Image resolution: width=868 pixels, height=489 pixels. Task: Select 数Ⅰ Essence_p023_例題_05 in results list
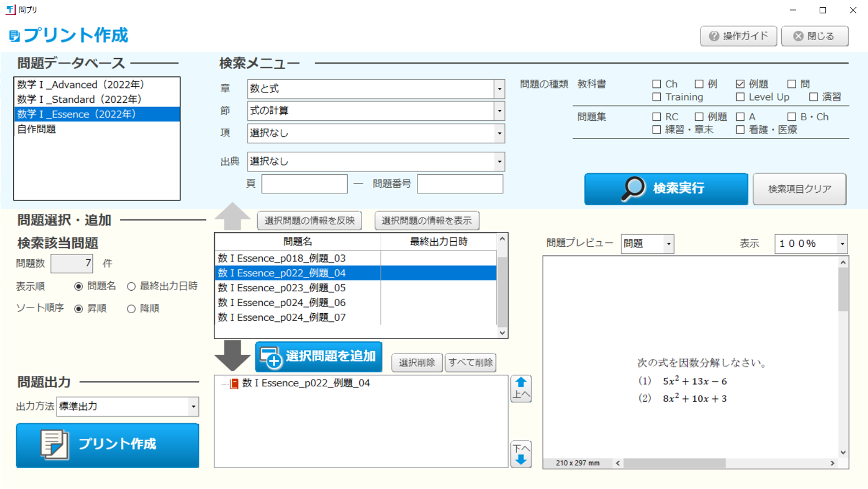(282, 288)
